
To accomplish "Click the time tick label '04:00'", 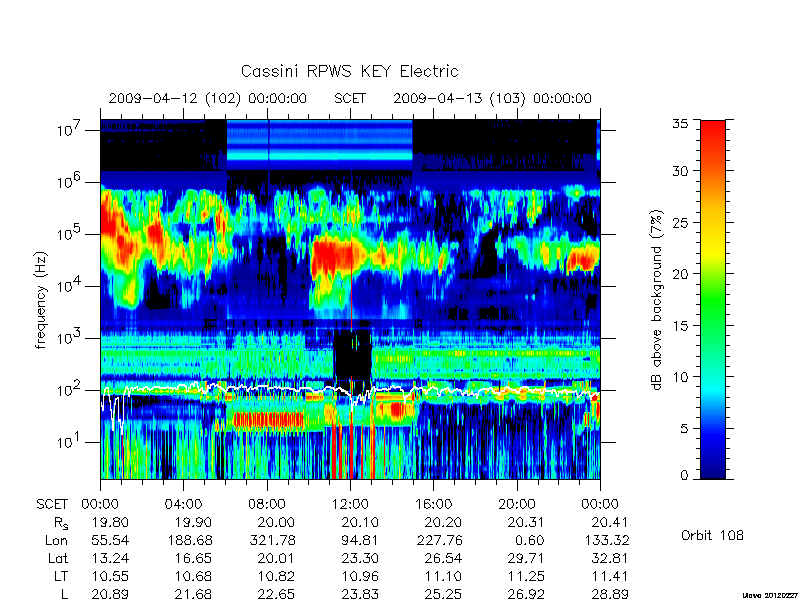I will (x=183, y=504).
